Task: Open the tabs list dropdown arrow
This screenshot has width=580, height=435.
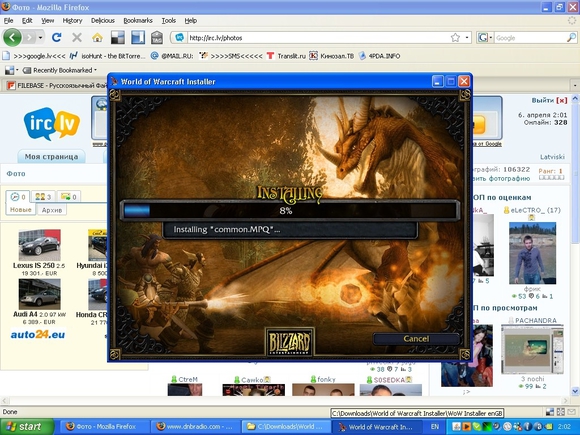Action: coord(575,85)
